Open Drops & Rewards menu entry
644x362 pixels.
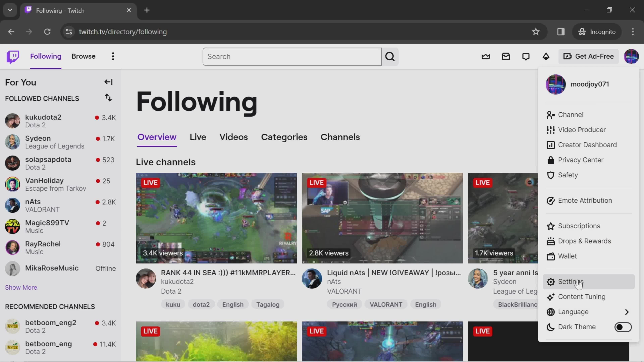[x=589, y=241]
